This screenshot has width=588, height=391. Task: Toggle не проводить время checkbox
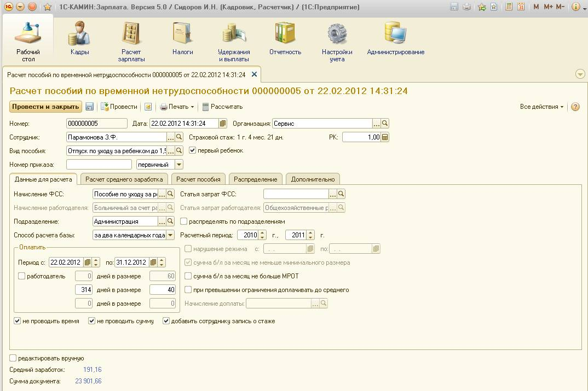(18, 321)
